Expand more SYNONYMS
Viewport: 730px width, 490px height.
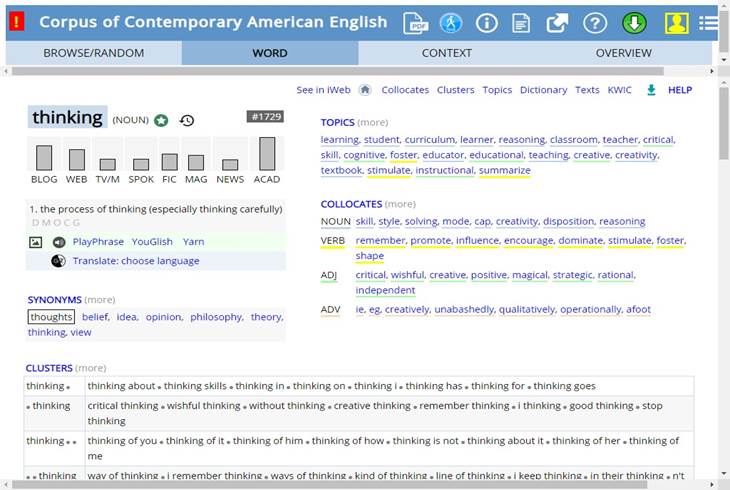99,299
